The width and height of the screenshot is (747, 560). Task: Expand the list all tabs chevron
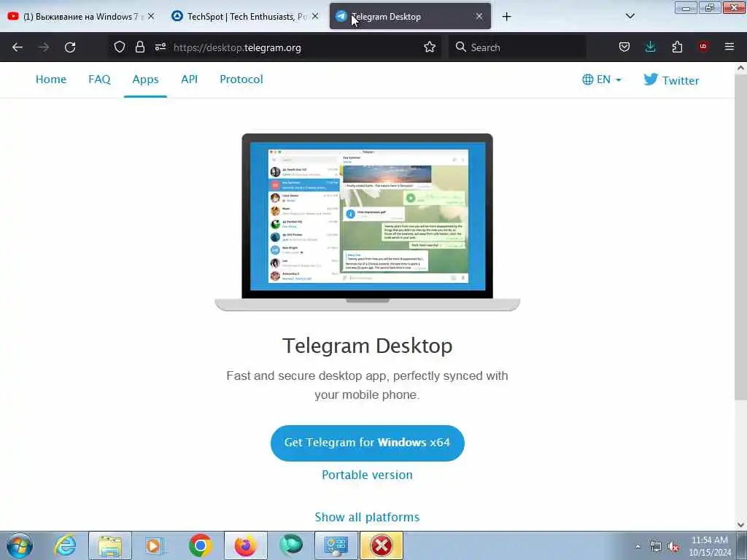pyautogui.click(x=630, y=16)
